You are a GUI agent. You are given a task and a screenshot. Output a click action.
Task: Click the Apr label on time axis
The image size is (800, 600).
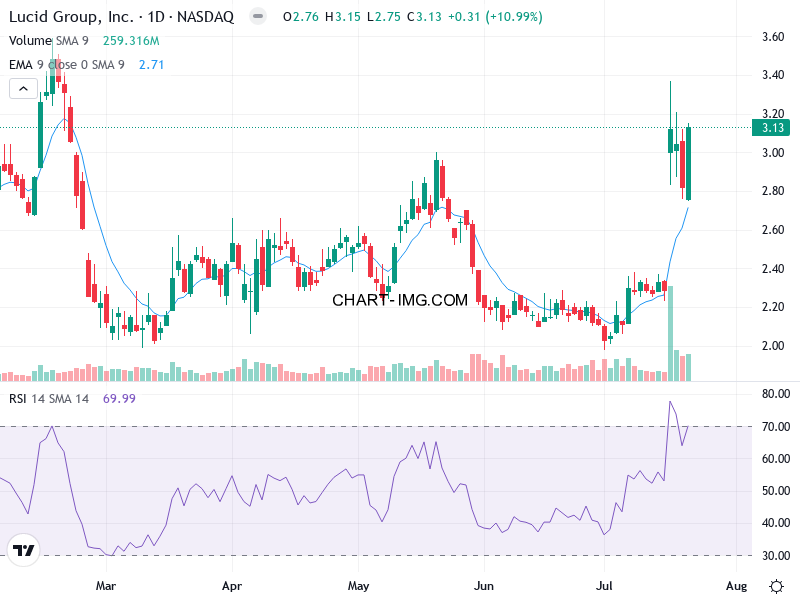(x=232, y=586)
